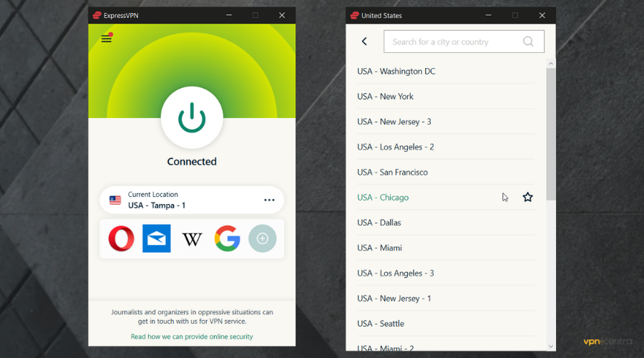This screenshot has height=358, width=644.
Task: Pick USA - Dallas from the list
Action: [x=446, y=223]
